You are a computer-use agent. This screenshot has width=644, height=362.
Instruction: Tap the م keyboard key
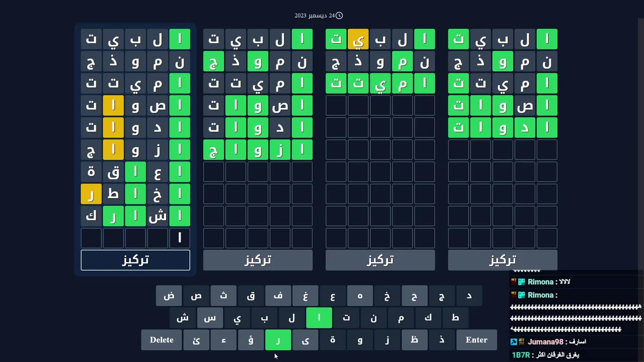coord(400,318)
